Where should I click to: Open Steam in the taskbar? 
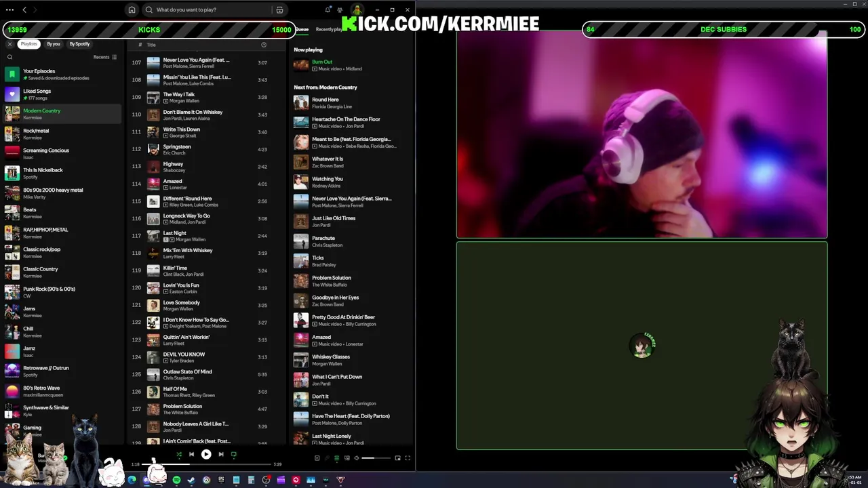coord(191,480)
